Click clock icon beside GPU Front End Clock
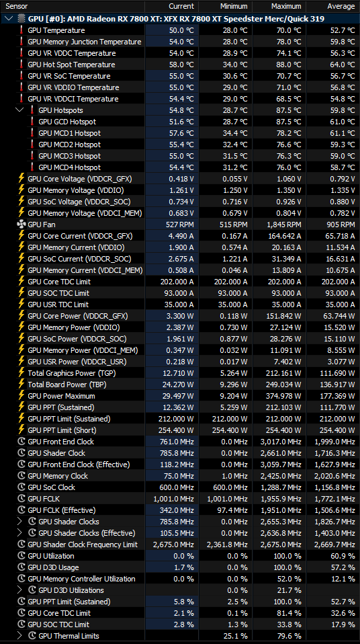 click(21, 442)
